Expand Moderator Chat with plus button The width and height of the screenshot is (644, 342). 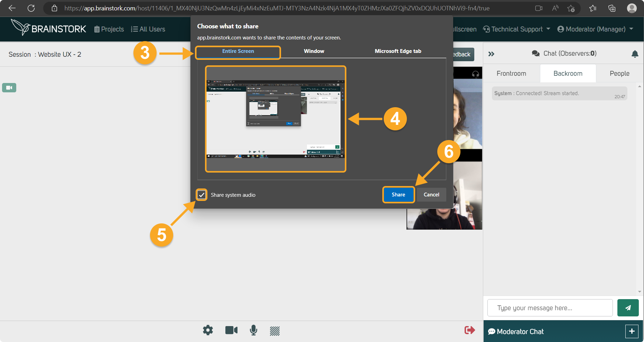pyautogui.click(x=632, y=331)
